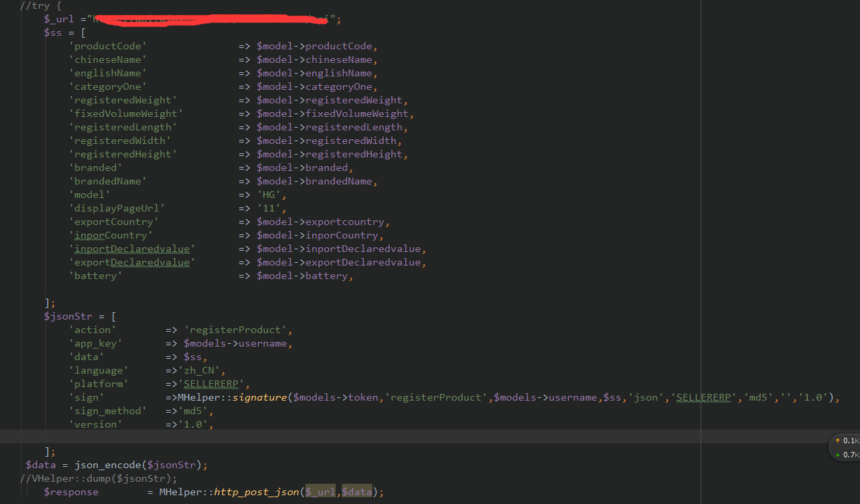Click the 'registerProduct' value on the action line
The image size is (860, 504).
click(x=235, y=330)
